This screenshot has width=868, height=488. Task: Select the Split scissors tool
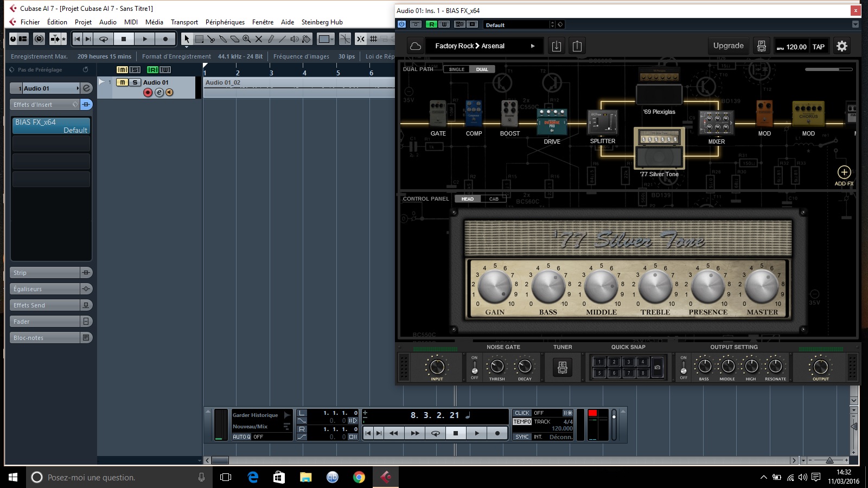pyautogui.click(x=211, y=39)
